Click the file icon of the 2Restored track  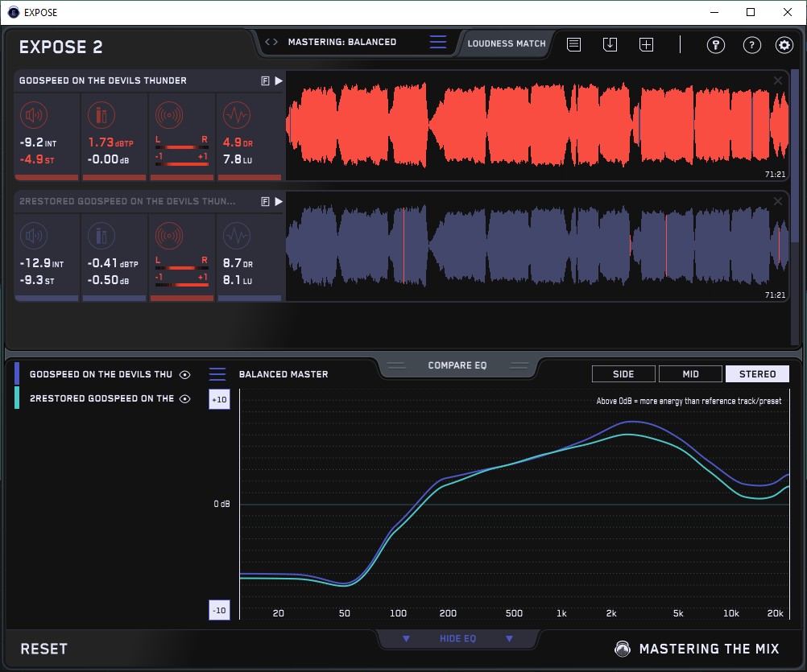[x=265, y=201]
